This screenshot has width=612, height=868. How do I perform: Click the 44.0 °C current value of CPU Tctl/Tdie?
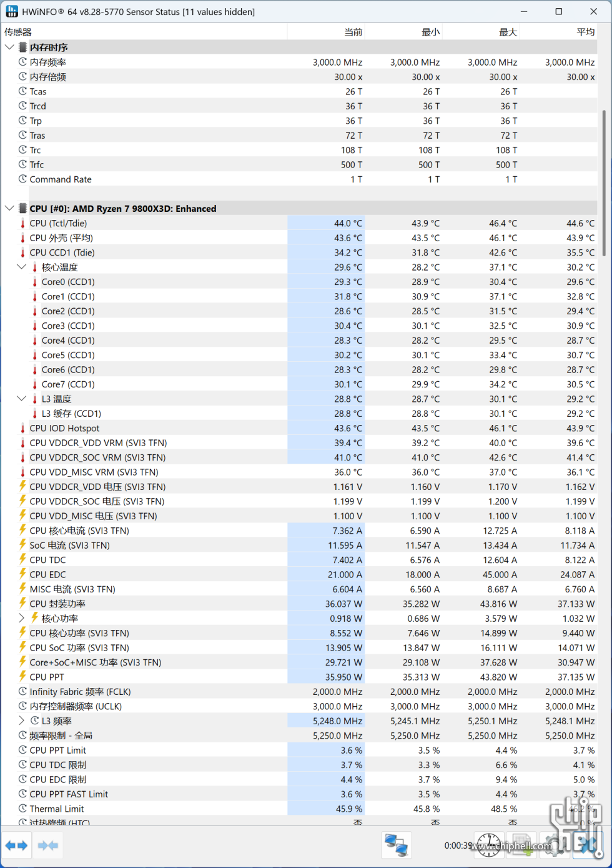click(348, 223)
